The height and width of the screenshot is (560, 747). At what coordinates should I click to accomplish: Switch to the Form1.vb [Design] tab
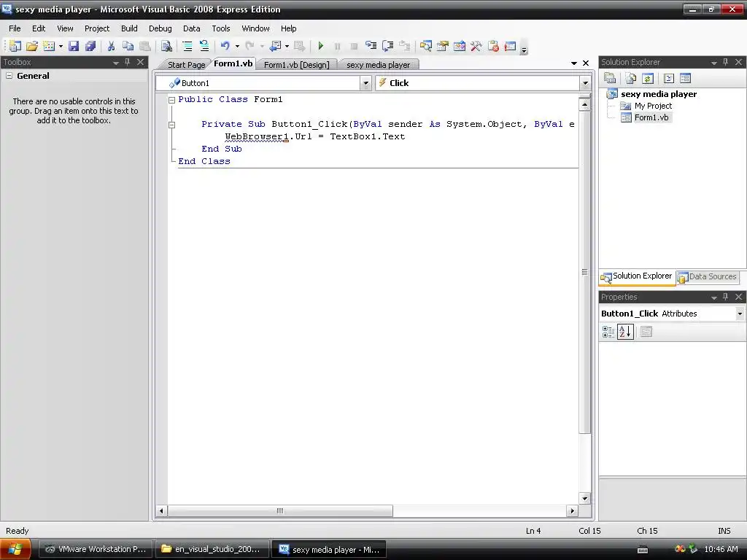tap(296, 65)
